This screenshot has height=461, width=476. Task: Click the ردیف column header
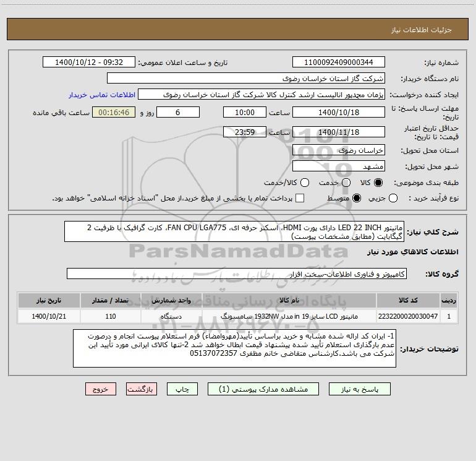[x=449, y=300]
